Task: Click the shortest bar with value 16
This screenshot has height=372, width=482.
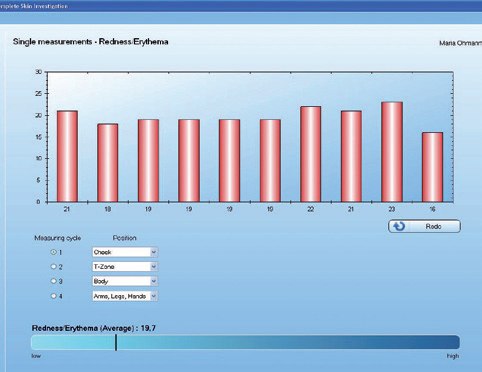Action: click(x=433, y=167)
